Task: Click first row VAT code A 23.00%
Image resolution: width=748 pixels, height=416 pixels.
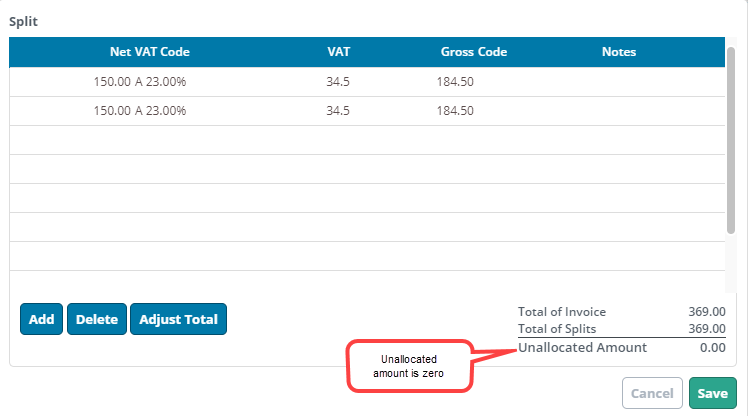Action: point(160,82)
